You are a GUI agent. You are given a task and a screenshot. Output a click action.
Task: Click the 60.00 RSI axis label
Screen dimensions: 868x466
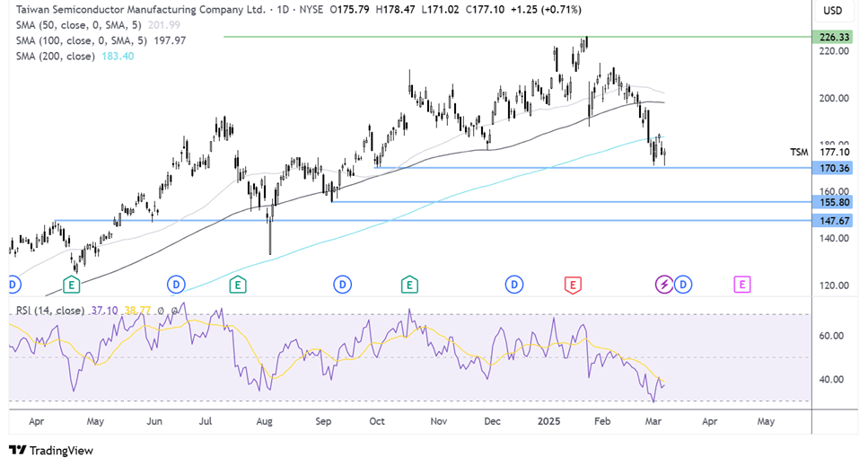tap(831, 336)
